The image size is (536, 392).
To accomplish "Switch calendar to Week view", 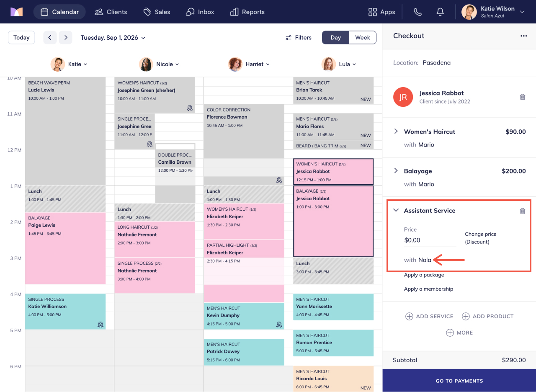I will click(363, 37).
